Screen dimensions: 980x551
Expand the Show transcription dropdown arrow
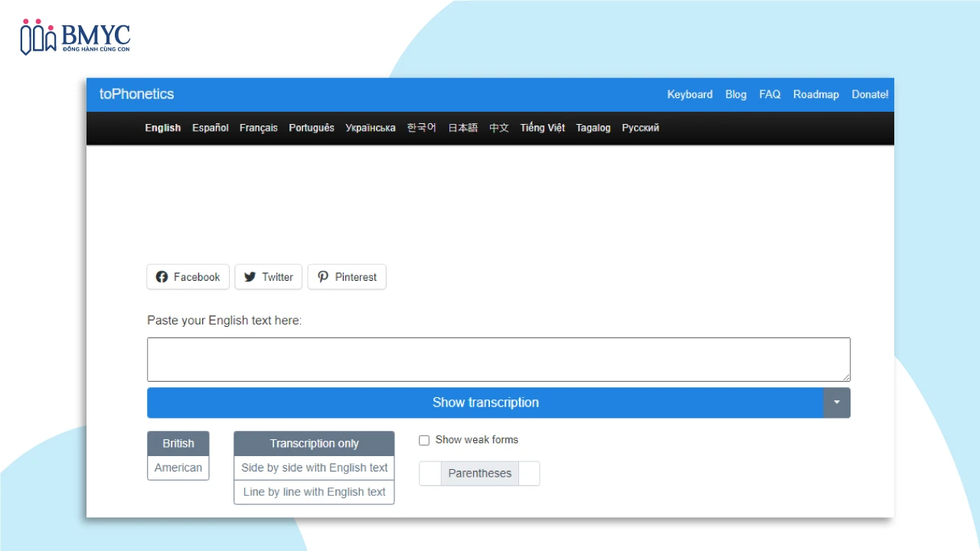836,403
